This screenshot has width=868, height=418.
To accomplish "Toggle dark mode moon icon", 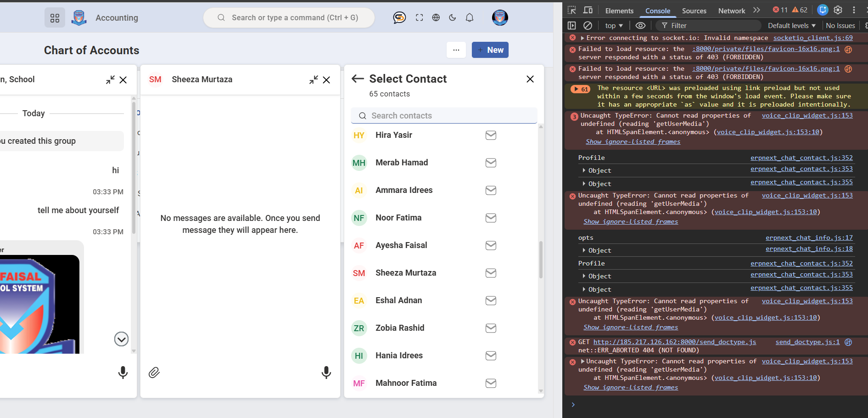I will [x=453, y=17].
